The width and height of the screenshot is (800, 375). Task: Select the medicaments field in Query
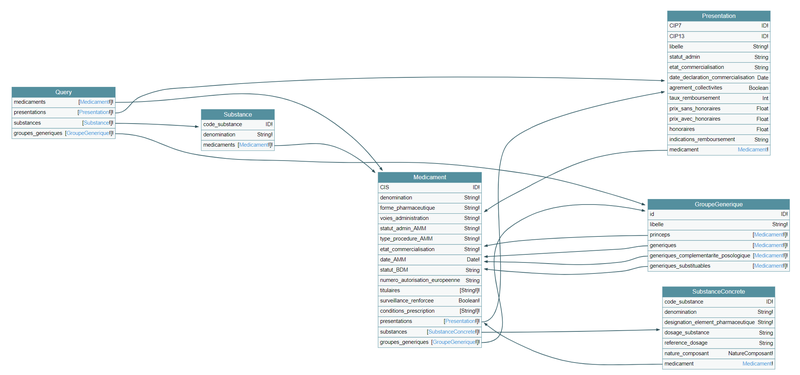[x=64, y=102]
